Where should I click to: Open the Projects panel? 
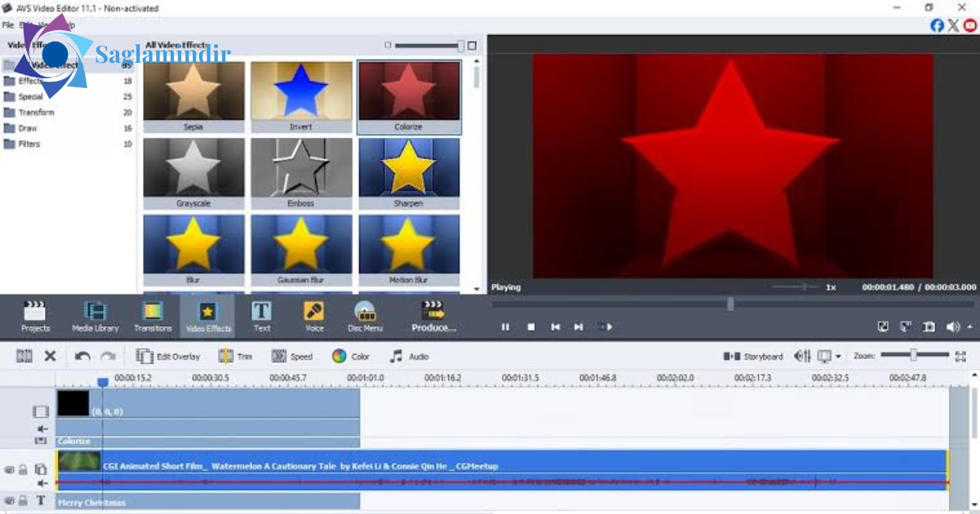(x=35, y=317)
